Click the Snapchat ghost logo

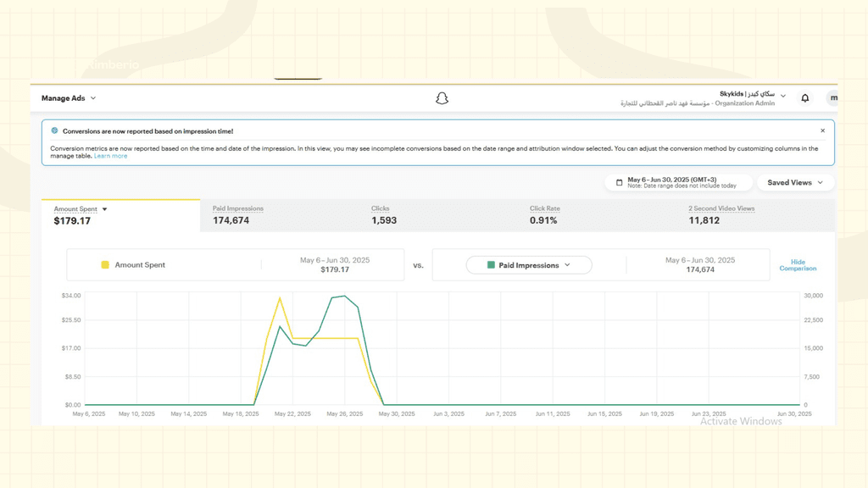coord(442,98)
